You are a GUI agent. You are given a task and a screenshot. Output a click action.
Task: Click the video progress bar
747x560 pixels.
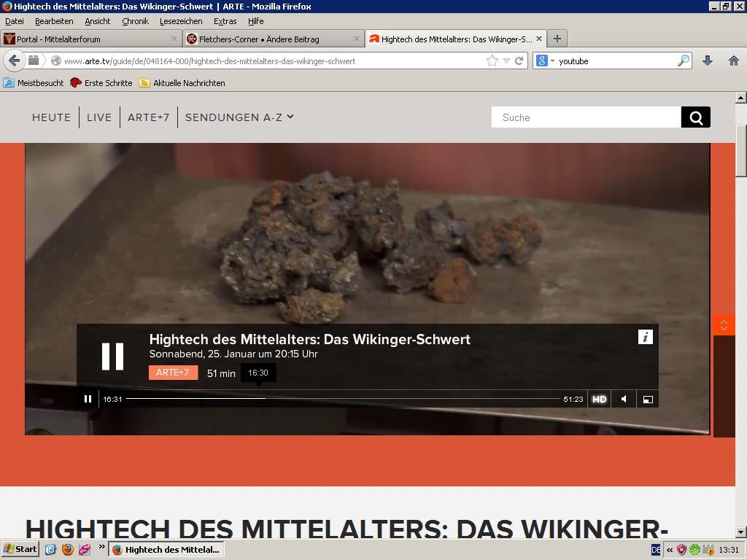[x=343, y=399]
